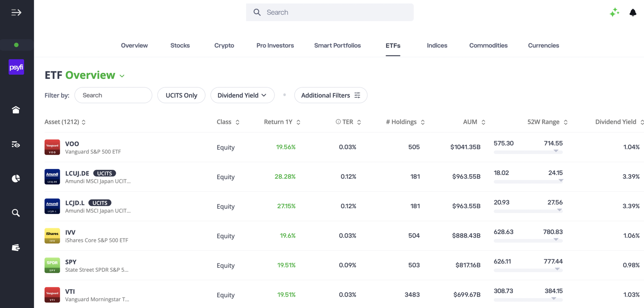The height and width of the screenshot is (308, 644).
Task: Select the ETFs tab
Action: pyautogui.click(x=393, y=45)
